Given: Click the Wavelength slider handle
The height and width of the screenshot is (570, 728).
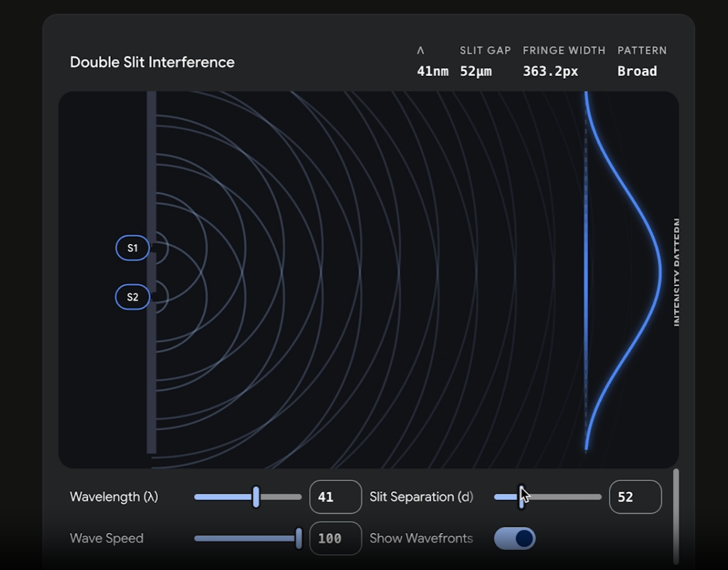Looking at the screenshot, I should pos(256,497).
